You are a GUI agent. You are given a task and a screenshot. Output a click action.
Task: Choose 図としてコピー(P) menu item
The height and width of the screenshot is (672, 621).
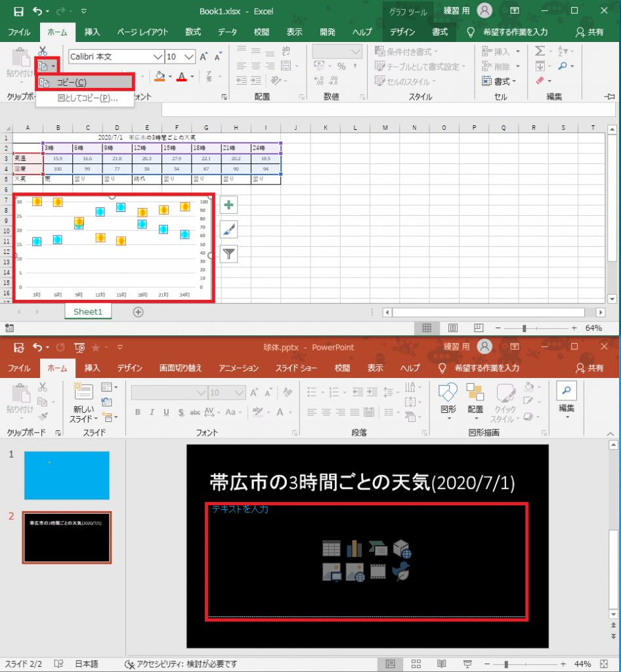[x=85, y=98]
